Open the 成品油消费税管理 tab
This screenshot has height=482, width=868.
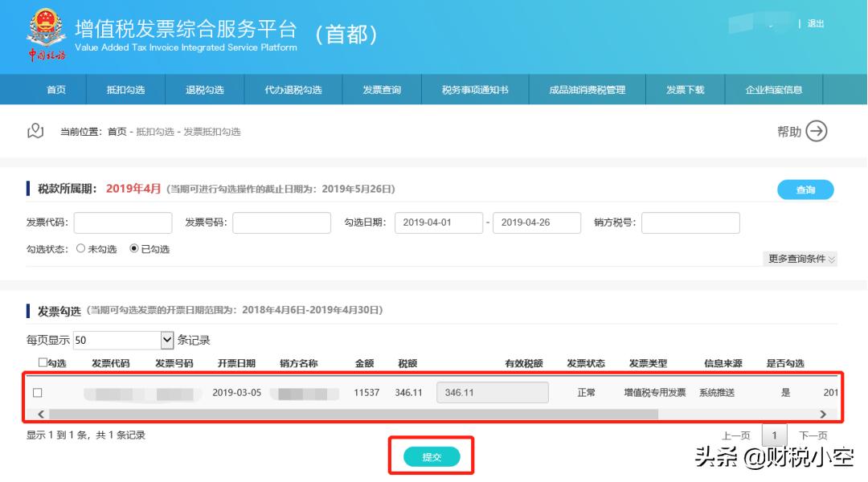point(588,91)
